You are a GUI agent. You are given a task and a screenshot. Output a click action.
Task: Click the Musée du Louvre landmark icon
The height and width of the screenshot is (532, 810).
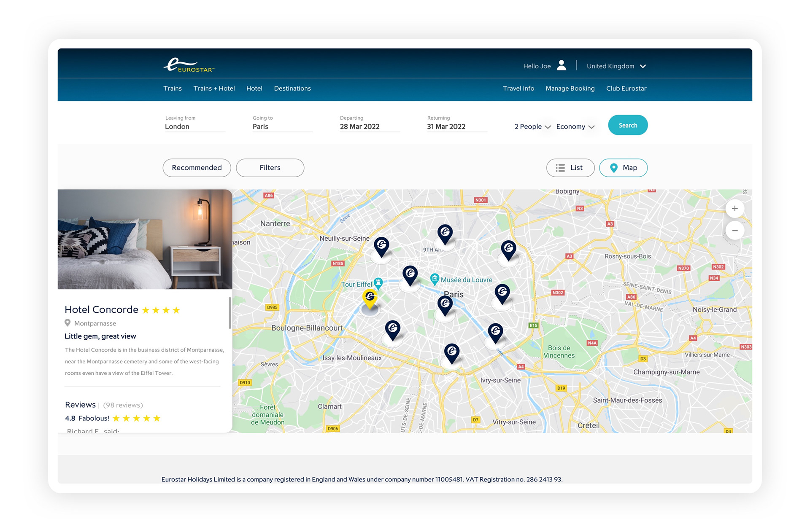click(435, 279)
